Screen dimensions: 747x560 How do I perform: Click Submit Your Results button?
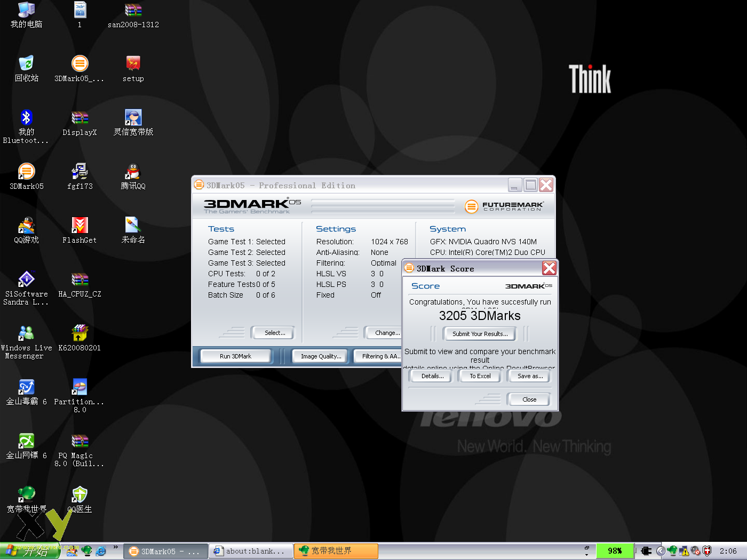pos(480,334)
